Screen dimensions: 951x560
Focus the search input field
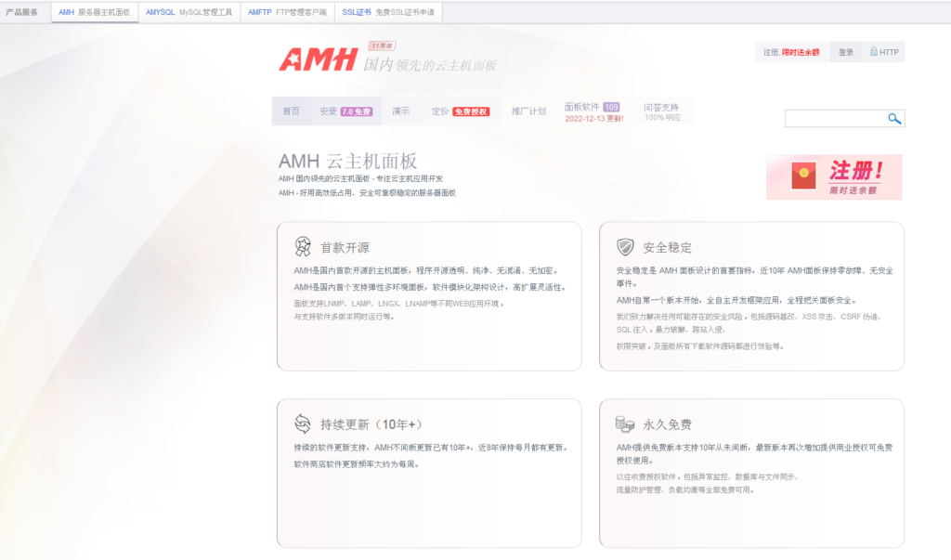[836, 118]
